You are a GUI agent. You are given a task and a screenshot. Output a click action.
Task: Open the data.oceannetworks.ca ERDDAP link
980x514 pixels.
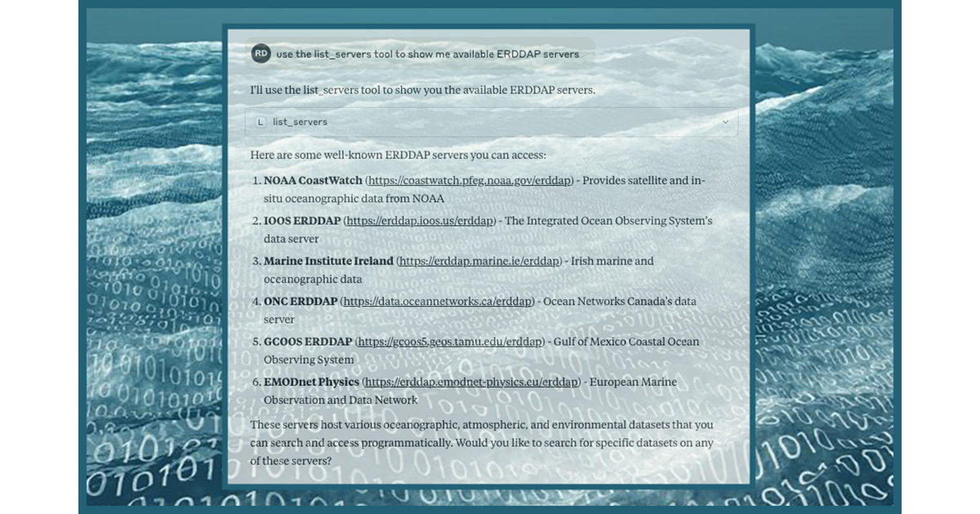coord(437,301)
